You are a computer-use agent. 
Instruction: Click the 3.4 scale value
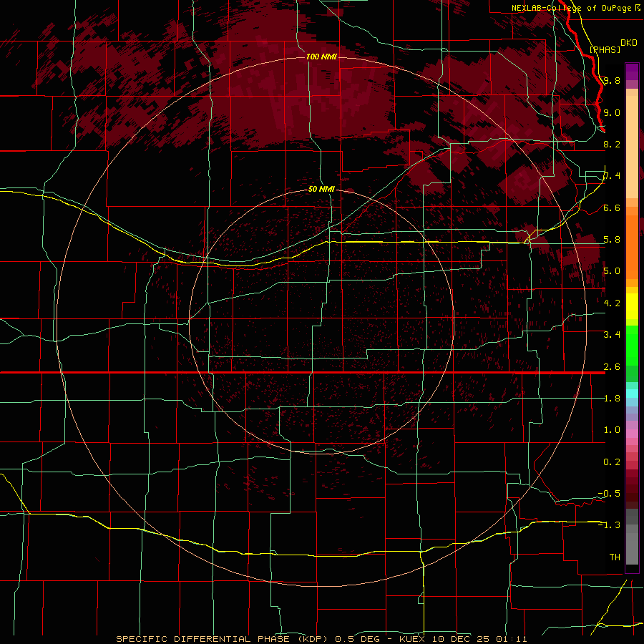(x=612, y=335)
